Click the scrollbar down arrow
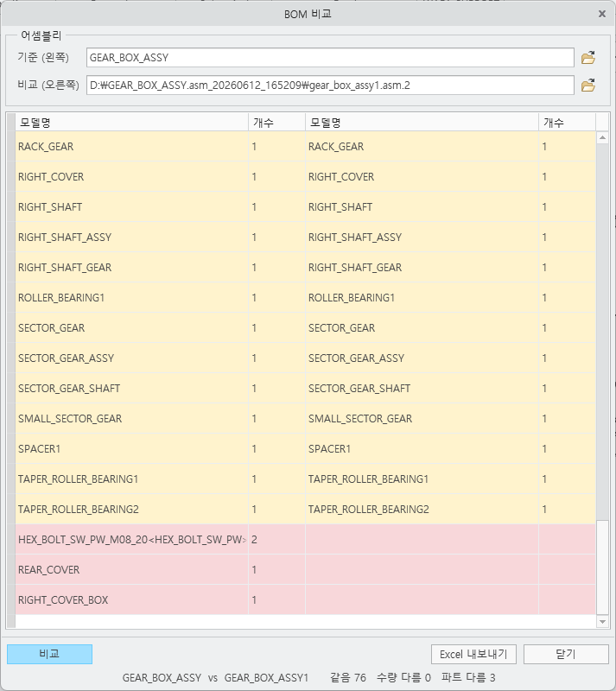The height and width of the screenshot is (691, 616). pyautogui.click(x=602, y=622)
